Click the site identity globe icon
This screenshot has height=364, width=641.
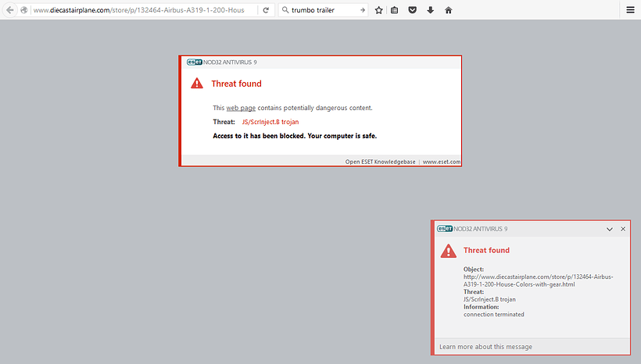24,10
